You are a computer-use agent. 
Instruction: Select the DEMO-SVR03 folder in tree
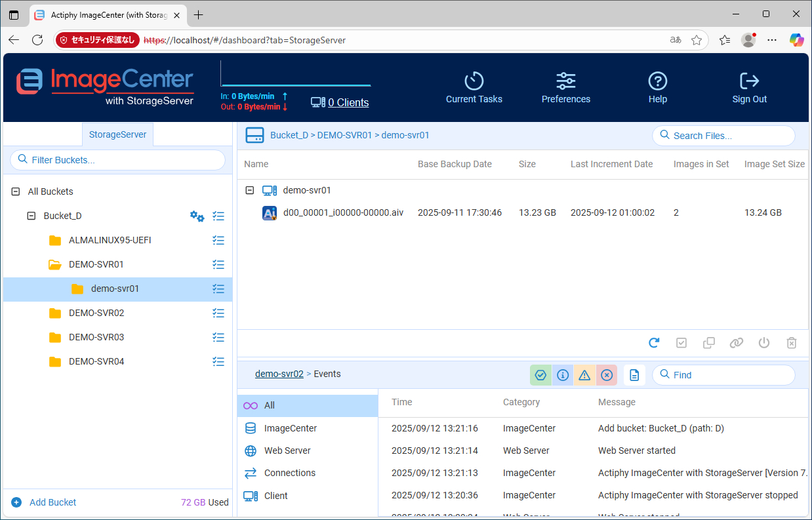pyautogui.click(x=96, y=337)
